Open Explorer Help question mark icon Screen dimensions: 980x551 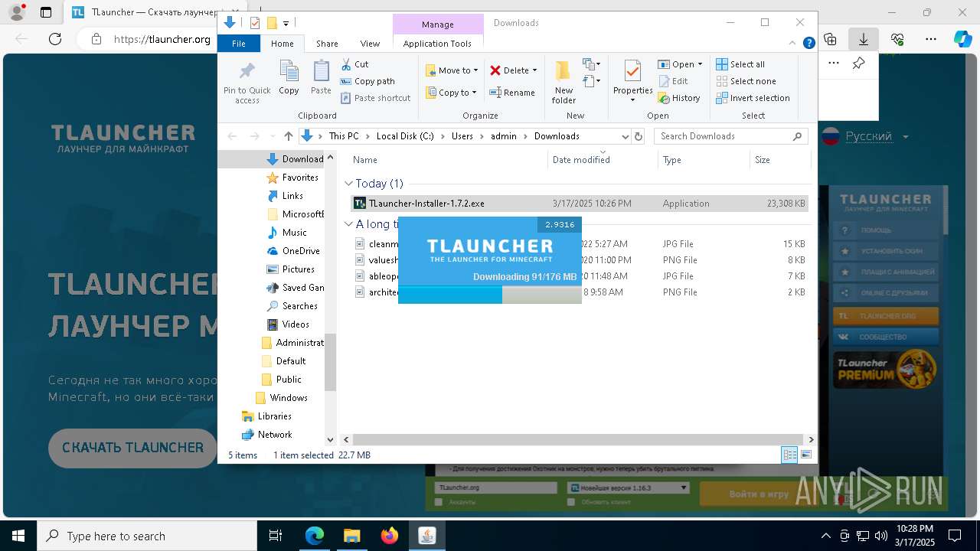pyautogui.click(x=808, y=44)
